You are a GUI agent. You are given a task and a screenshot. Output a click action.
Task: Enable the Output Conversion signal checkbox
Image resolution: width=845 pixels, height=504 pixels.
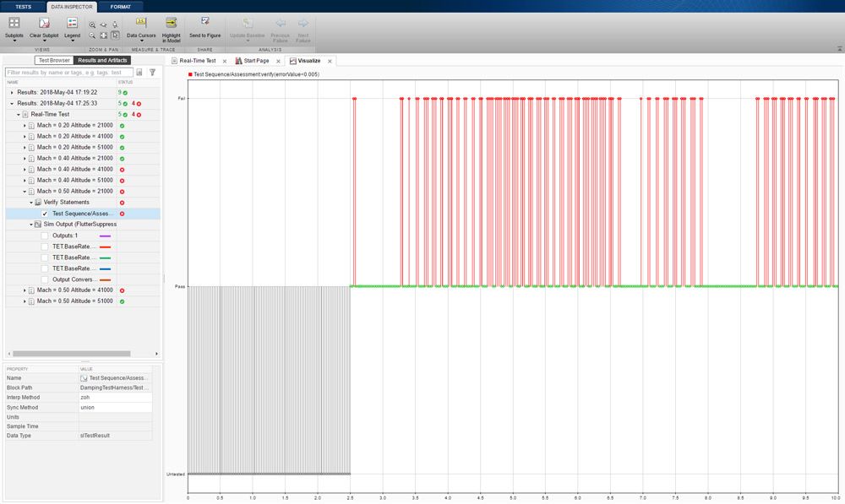tap(45, 279)
